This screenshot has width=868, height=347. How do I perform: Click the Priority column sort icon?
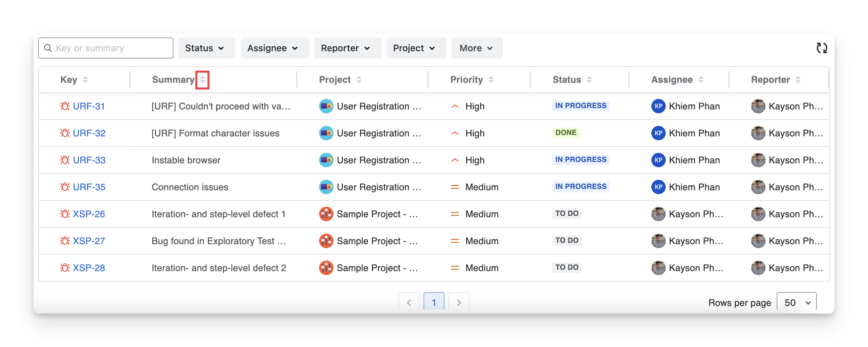click(x=491, y=80)
